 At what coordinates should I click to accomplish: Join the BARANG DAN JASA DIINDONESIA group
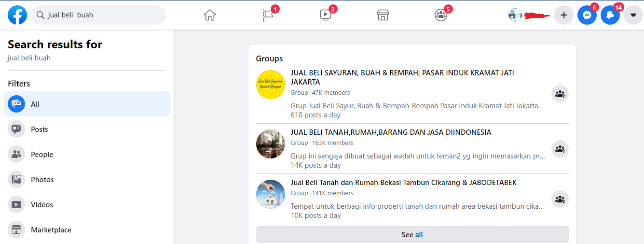(560, 149)
